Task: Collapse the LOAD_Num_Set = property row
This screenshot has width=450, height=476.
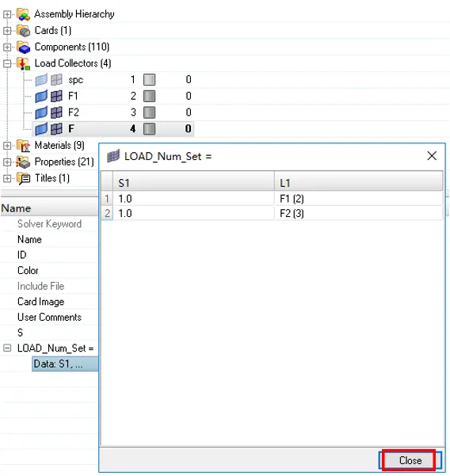Action: coord(7,348)
